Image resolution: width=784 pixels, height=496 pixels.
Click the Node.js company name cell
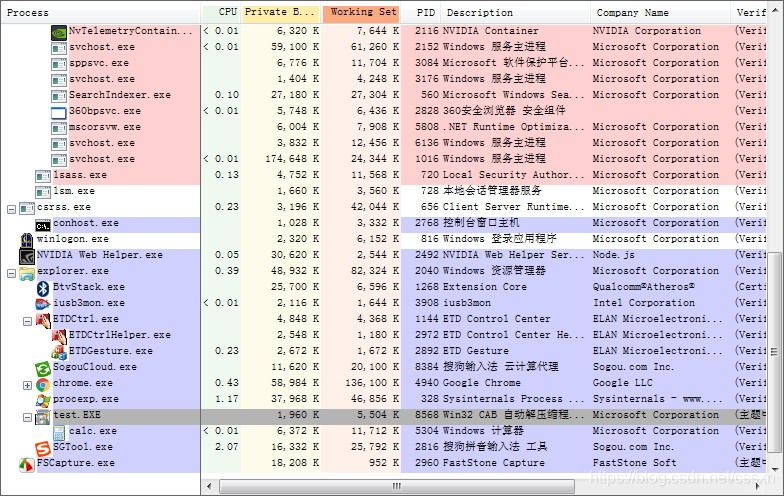click(x=614, y=255)
